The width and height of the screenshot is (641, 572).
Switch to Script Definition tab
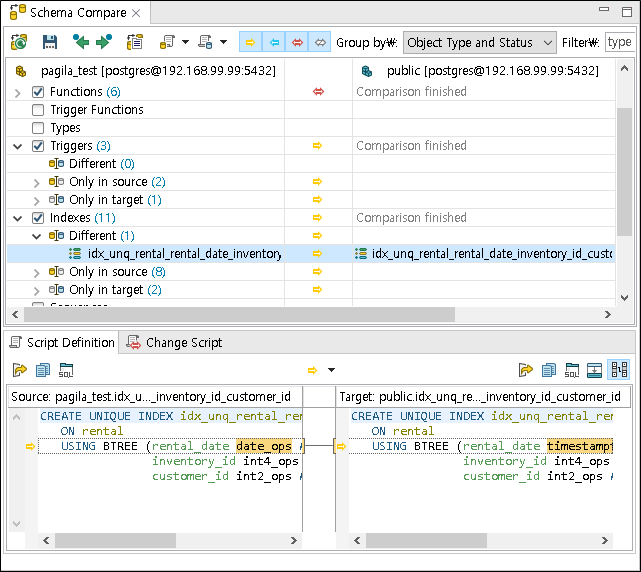tap(62, 343)
